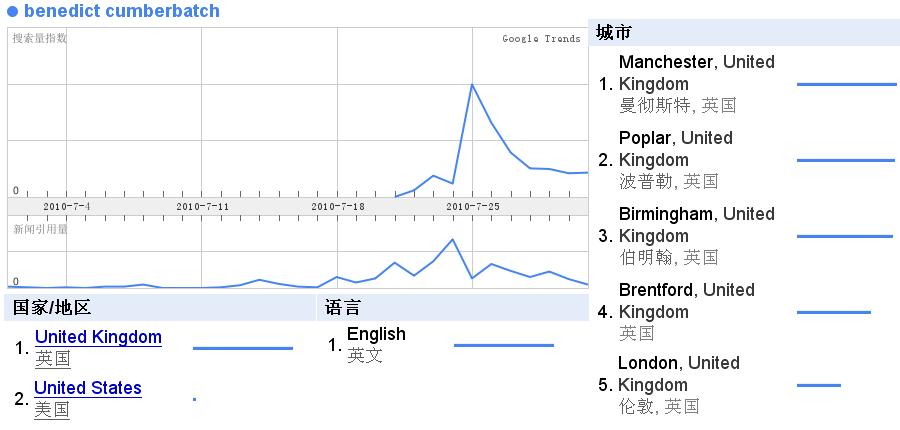
Task: Click the Brentford city entry
Action: [659, 290]
